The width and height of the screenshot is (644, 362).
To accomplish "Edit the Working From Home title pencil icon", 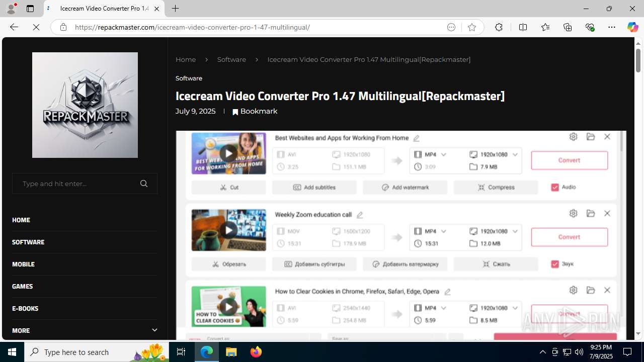I will [x=416, y=138].
